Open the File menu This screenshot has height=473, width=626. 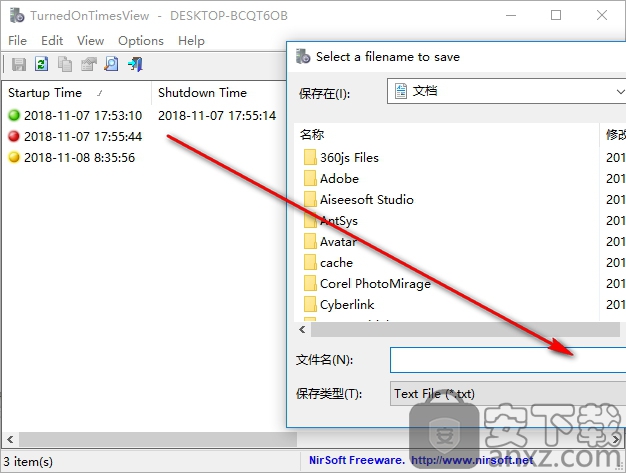click(x=17, y=41)
